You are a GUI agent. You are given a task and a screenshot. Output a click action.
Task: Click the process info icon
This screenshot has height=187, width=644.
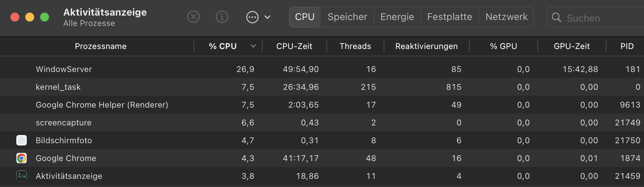pyautogui.click(x=222, y=17)
